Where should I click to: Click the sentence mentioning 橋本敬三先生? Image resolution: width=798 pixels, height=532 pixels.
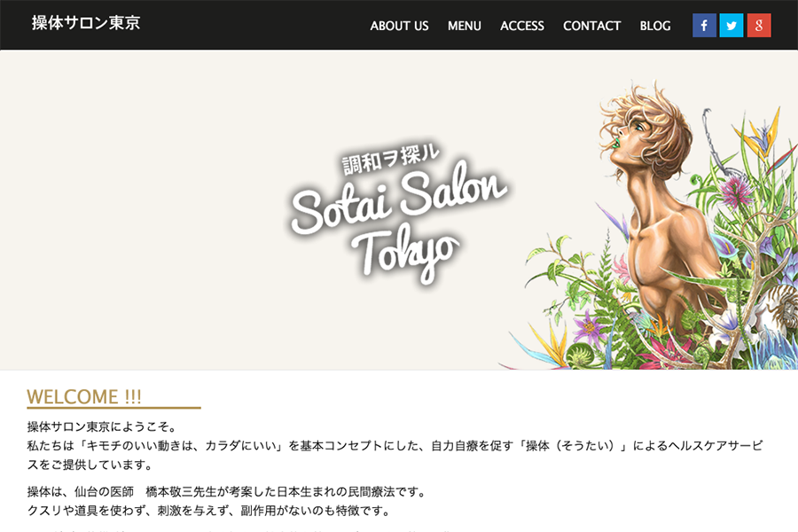(x=226, y=492)
